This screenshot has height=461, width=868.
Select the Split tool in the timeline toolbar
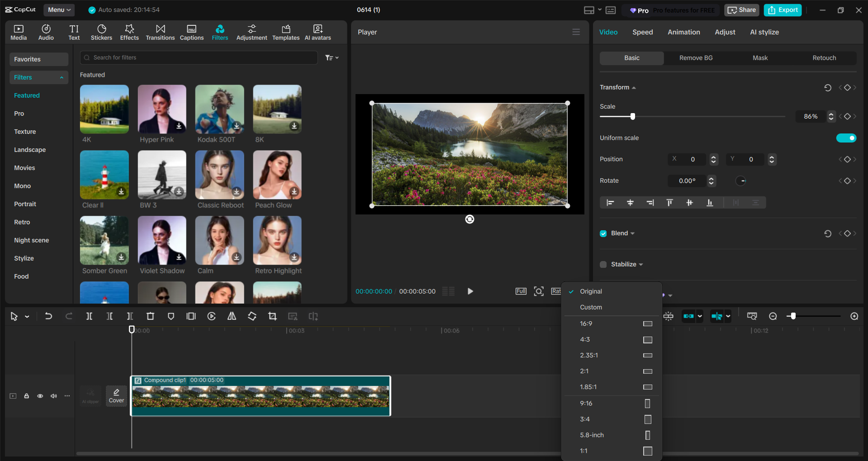89,316
